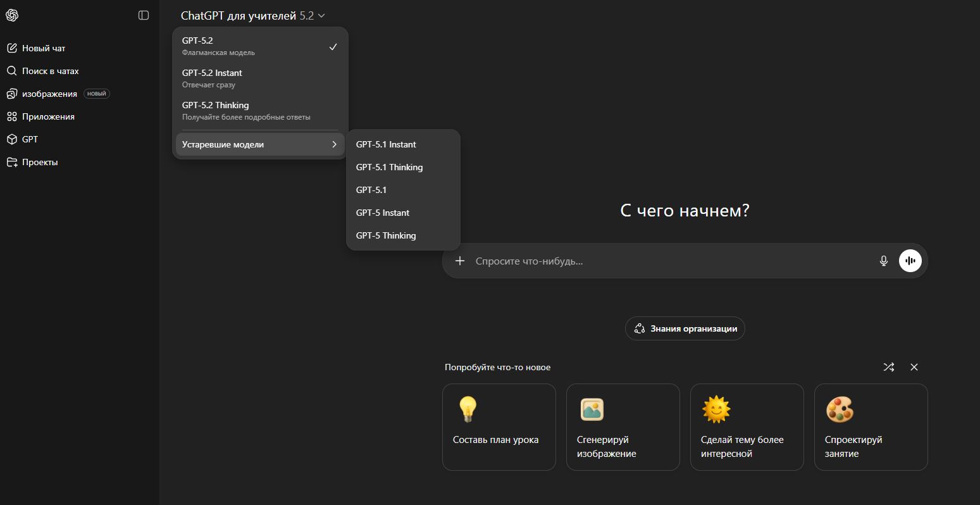Image resolution: width=980 pixels, height=505 pixels.
Task: Collapse the sidebar with panel icon
Action: tap(144, 15)
